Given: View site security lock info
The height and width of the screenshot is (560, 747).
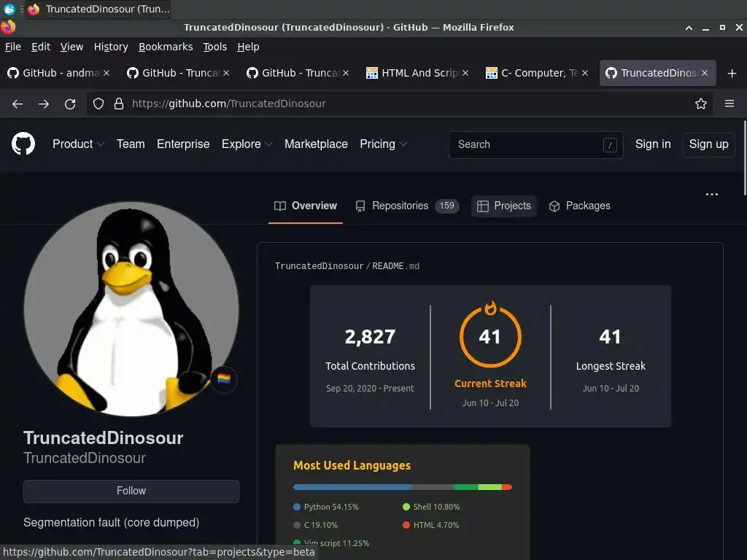Looking at the screenshot, I should [x=119, y=104].
